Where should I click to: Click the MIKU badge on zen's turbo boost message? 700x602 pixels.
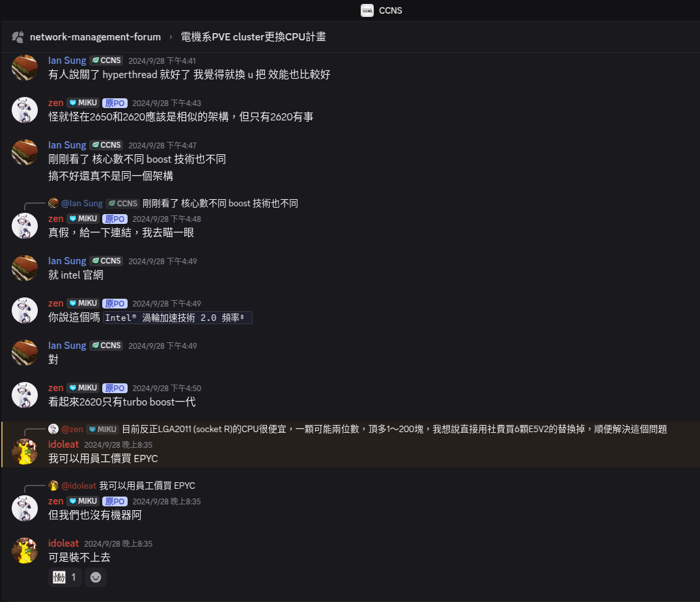(x=83, y=388)
